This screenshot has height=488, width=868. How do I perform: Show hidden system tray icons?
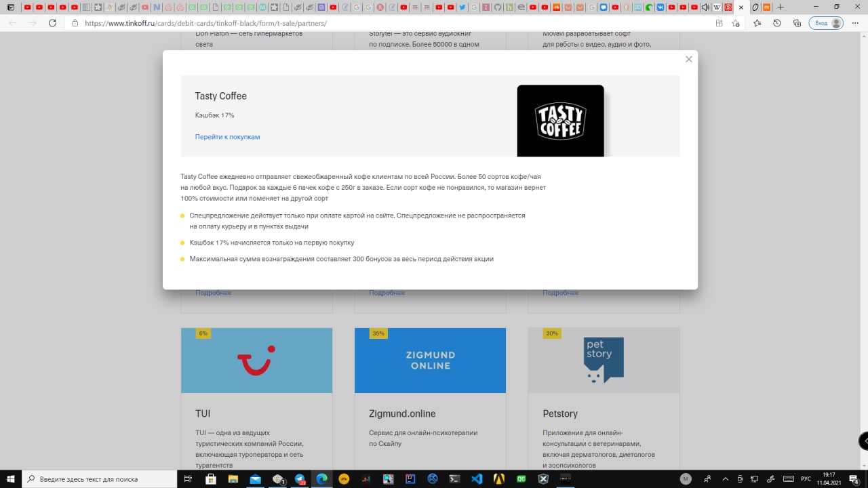coord(726,479)
